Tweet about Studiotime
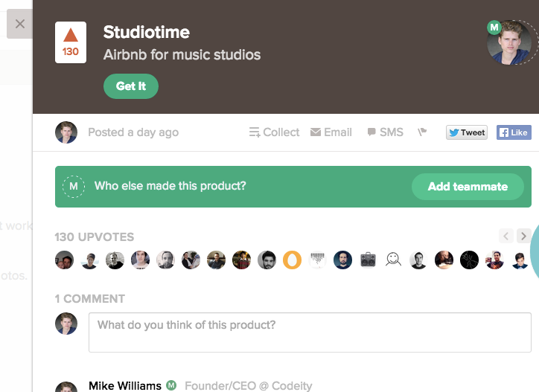The image size is (539, 392). point(467,132)
